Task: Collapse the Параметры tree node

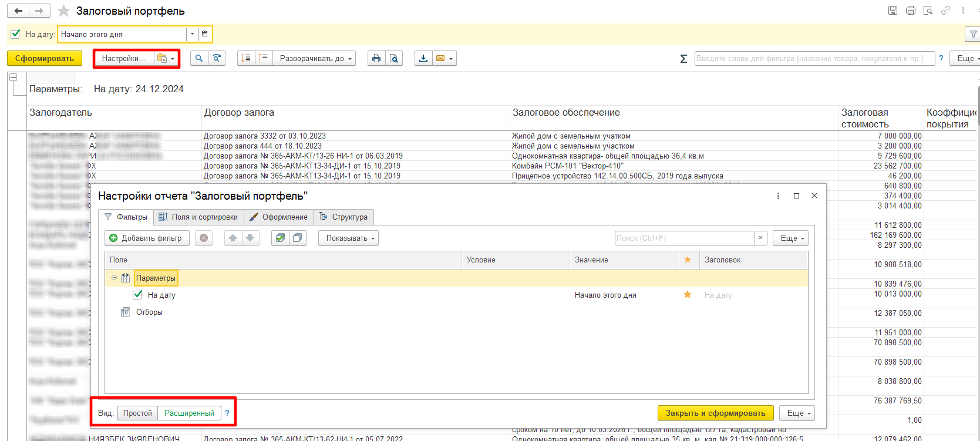Action: [114, 278]
